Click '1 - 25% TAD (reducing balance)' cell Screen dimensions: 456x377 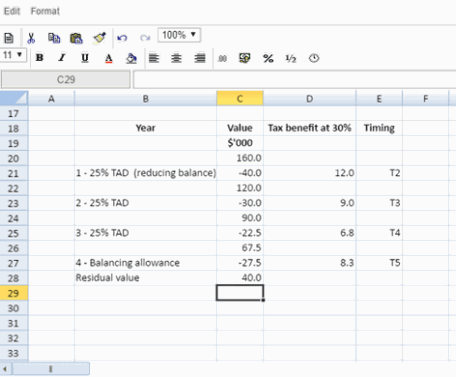click(x=146, y=173)
